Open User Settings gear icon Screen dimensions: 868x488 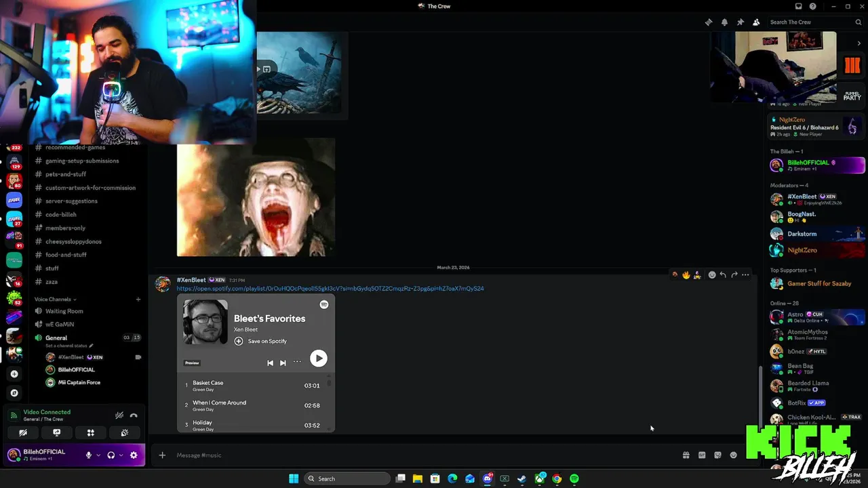(x=134, y=455)
